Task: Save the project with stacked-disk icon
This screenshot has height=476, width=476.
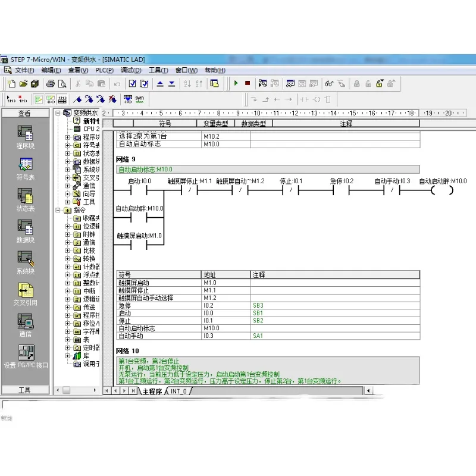Action: (35, 83)
